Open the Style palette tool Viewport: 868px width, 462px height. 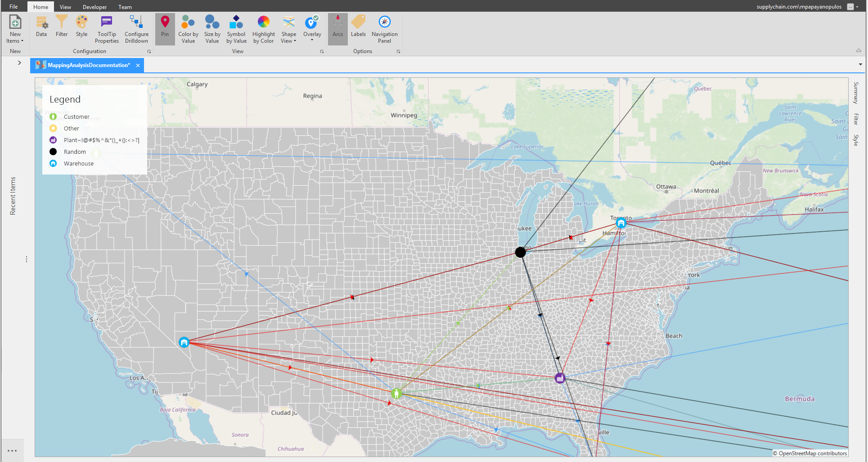(x=82, y=26)
